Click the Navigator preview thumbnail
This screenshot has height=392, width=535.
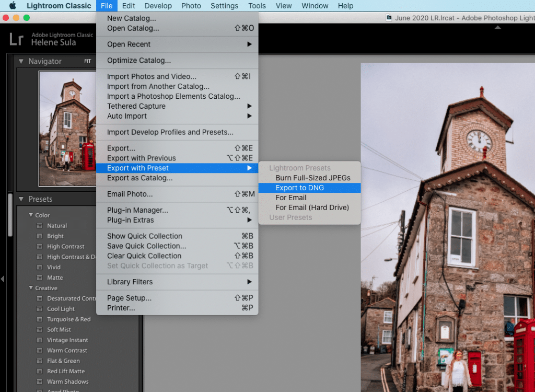[x=67, y=129]
